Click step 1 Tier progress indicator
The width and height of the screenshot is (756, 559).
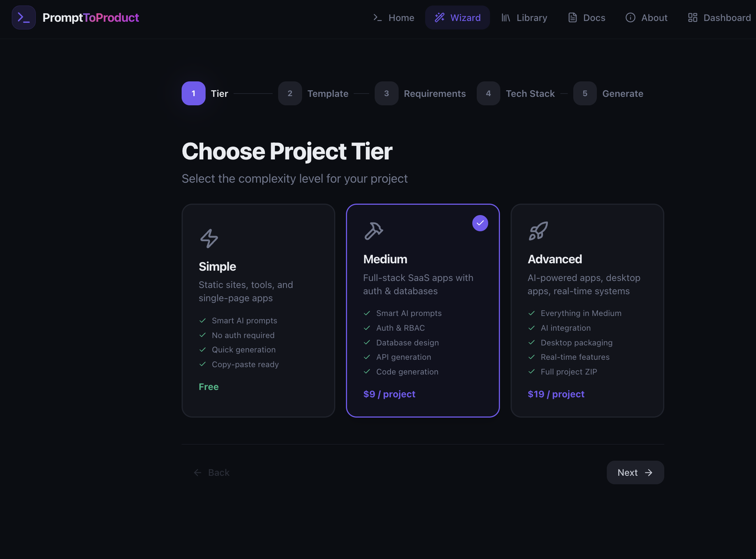pyautogui.click(x=193, y=93)
